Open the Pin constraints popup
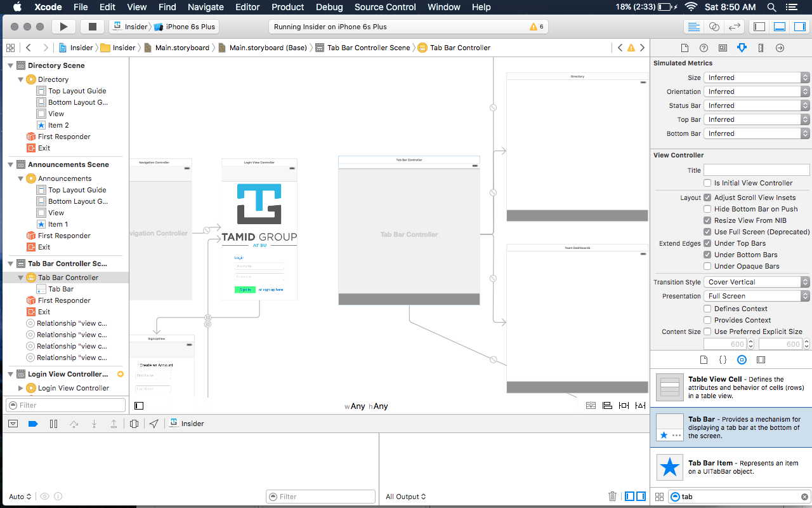 coord(624,406)
